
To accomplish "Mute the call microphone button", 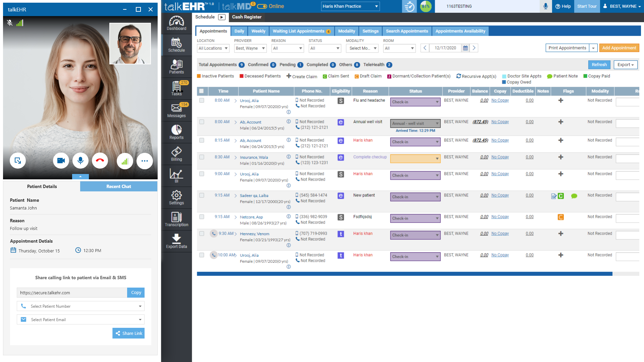I will [80, 161].
